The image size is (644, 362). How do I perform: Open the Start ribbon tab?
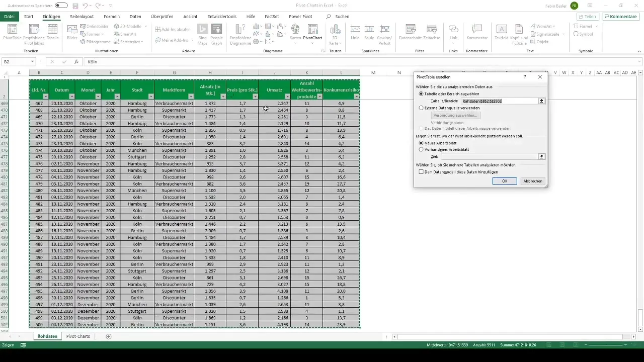coord(29,17)
